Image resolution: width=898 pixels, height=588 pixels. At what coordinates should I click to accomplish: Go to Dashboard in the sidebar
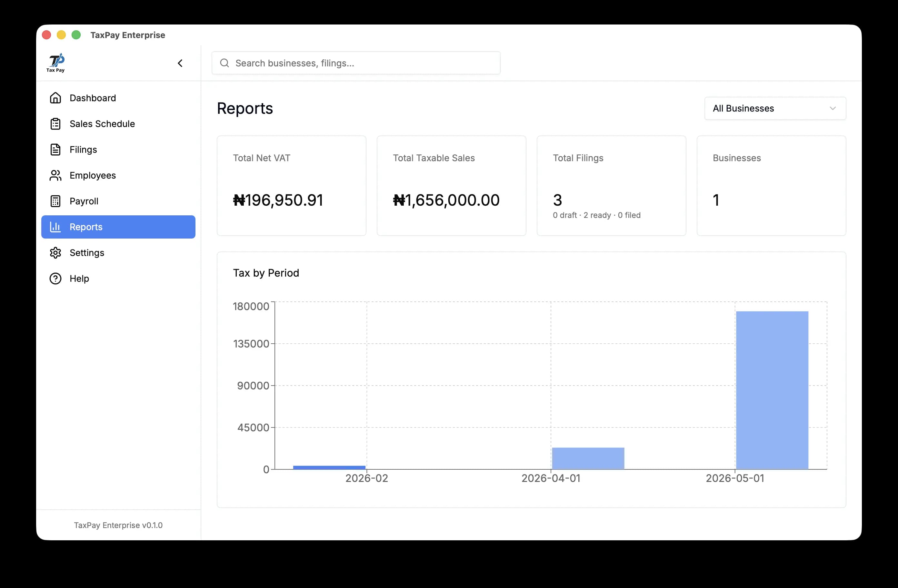118,98
